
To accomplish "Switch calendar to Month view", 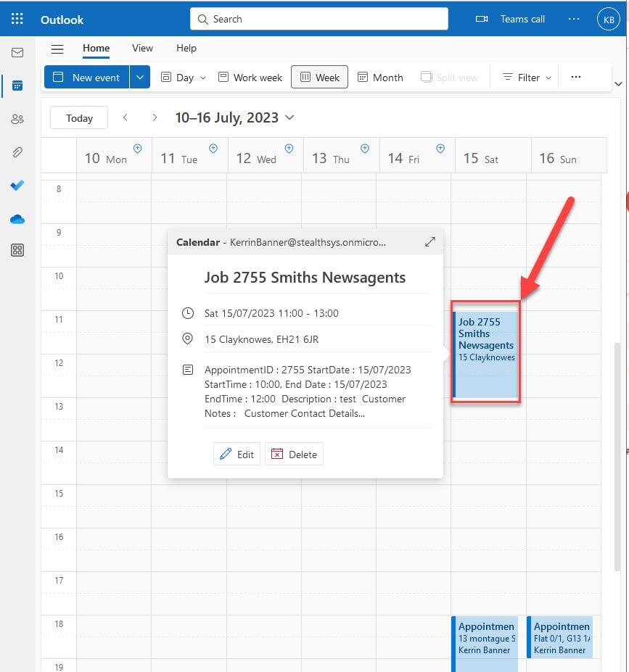I will pos(380,78).
